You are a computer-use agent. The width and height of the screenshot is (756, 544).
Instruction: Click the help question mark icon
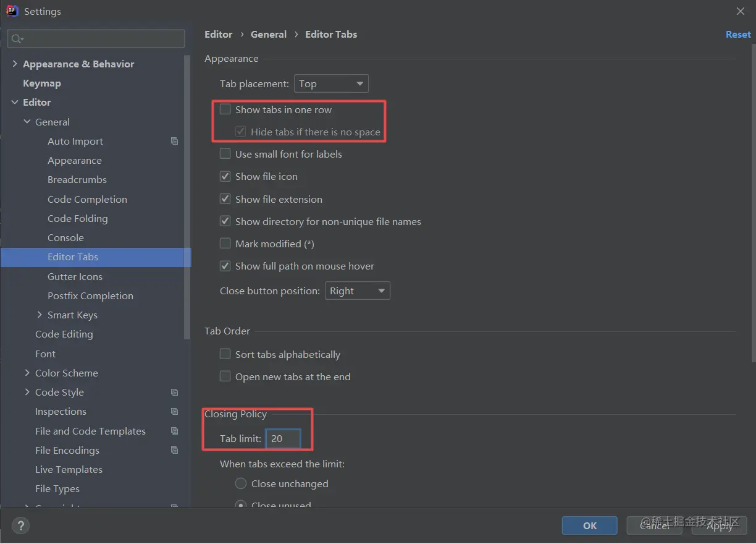(20, 526)
